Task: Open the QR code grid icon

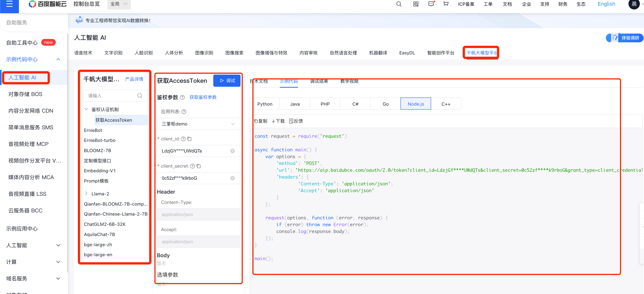Action: (416, 4)
